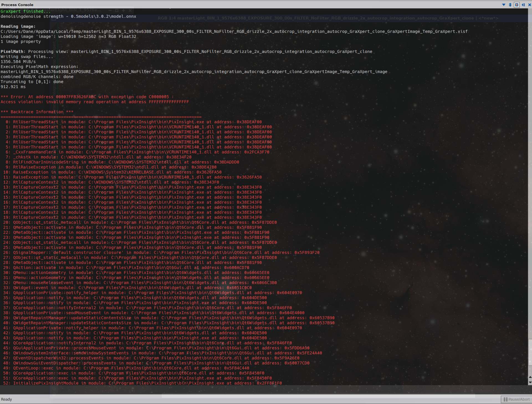Click backtrace line 45 processMouseEvent entry
The image size is (532, 404).
[156, 348]
